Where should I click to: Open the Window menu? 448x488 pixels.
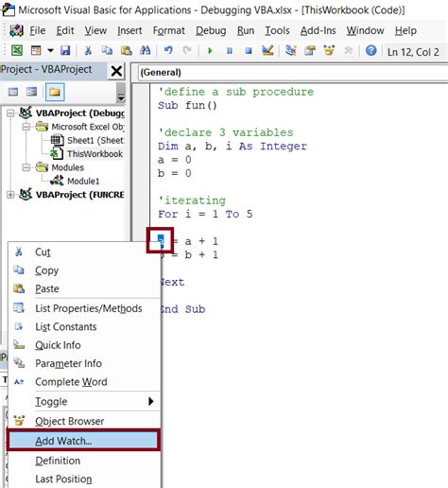click(365, 30)
